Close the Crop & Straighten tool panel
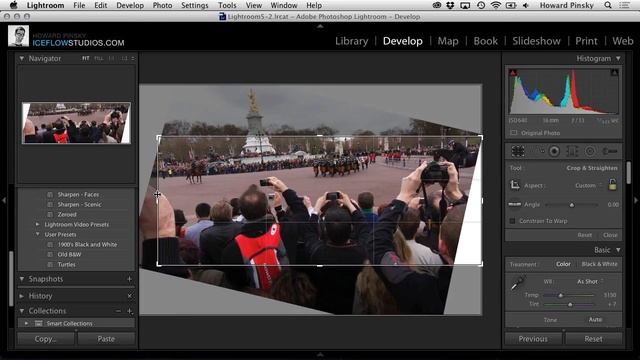 [610, 235]
